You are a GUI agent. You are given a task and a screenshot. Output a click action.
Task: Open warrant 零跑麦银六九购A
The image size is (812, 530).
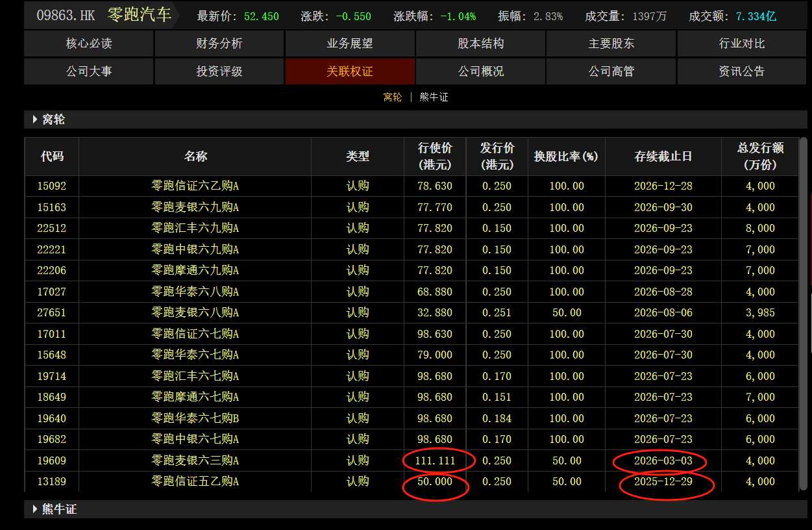pos(195,207)
